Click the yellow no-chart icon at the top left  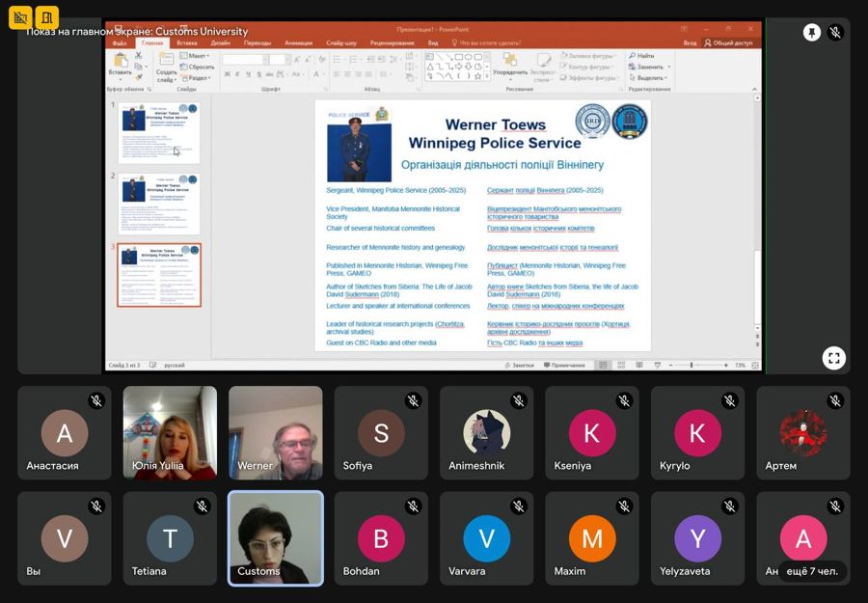(x=20, y=17)
